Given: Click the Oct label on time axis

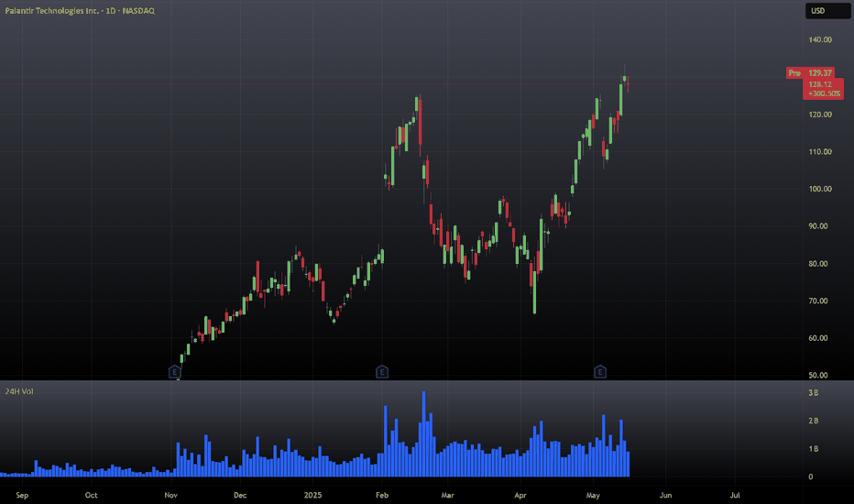Looking at the screenshot, I should (91, 495).
